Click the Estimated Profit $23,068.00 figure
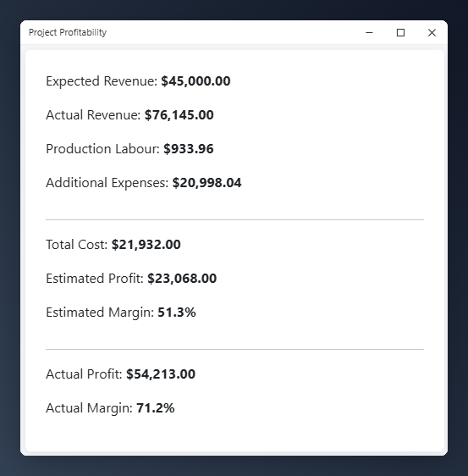This screenshot has height=476, width=468. [182, 279]
